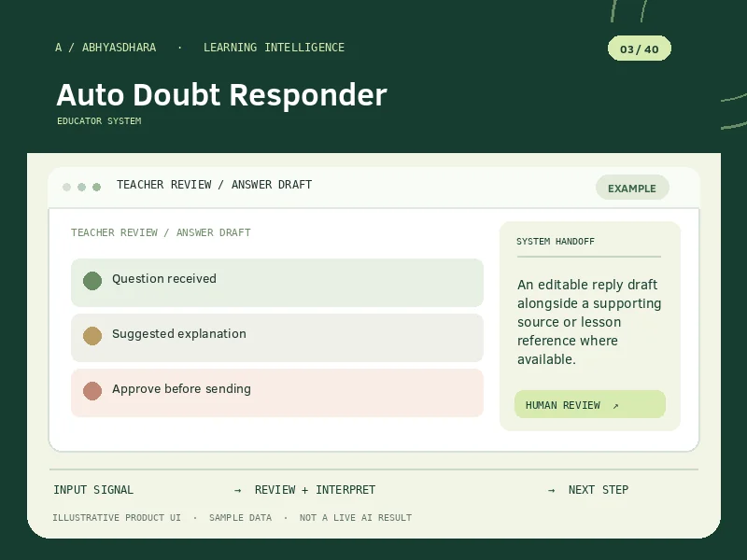Click the green inner TEACHER REVIEW / ANSWER DRAFT label
747x560 pixels.
pyautogui.click(x=161, y=232)
